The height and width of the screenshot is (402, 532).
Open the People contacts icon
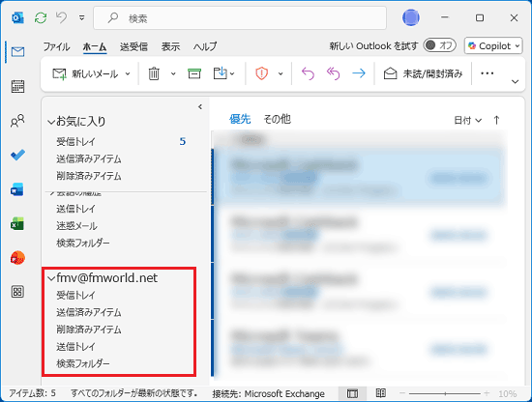[x=17, y=121]
